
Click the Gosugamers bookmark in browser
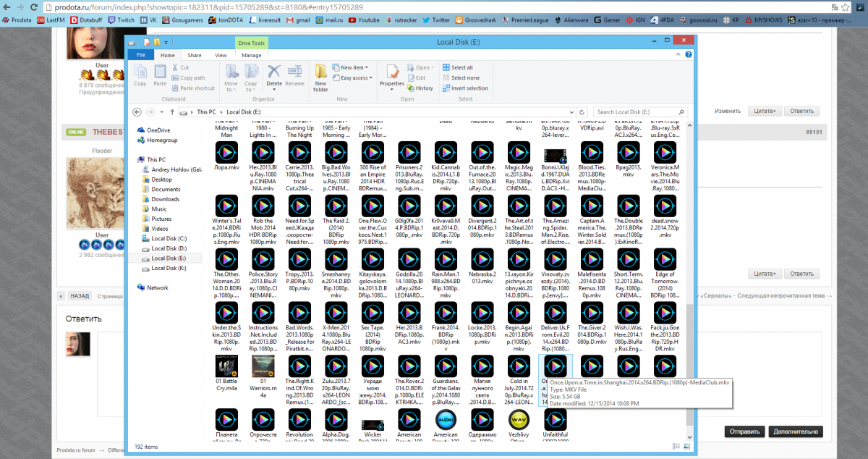click(182, 20)
